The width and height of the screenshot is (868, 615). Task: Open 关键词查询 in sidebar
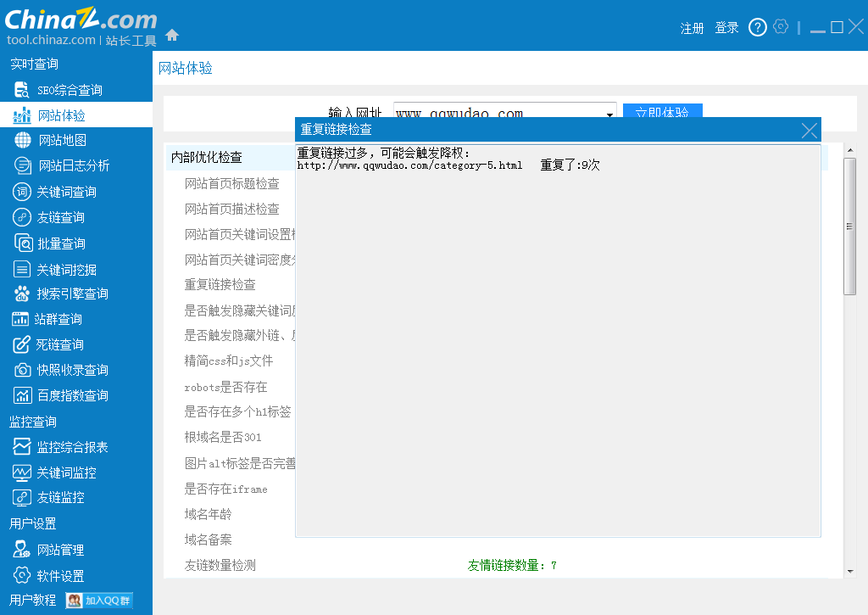66,192
